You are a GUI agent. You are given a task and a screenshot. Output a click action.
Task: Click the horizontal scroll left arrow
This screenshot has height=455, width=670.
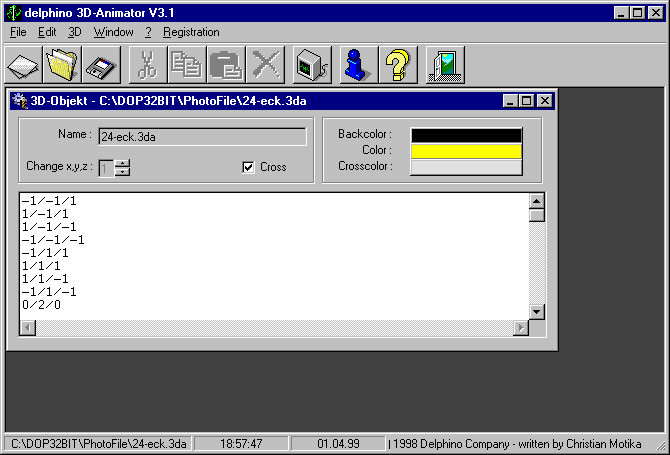point(28,328)
